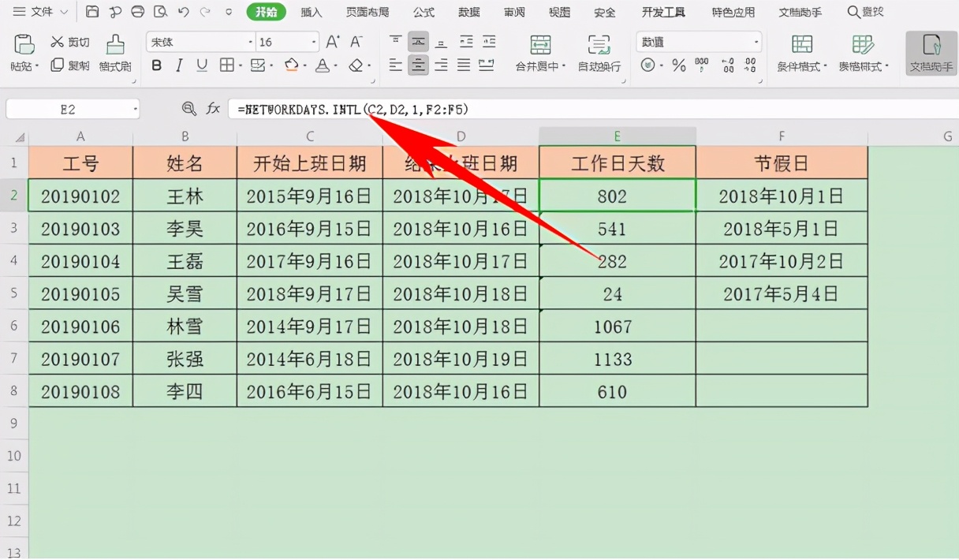Screen dimensions: 959x560
Task: Click the thousands separator 000 icon
Action: [x=702, y=65]
